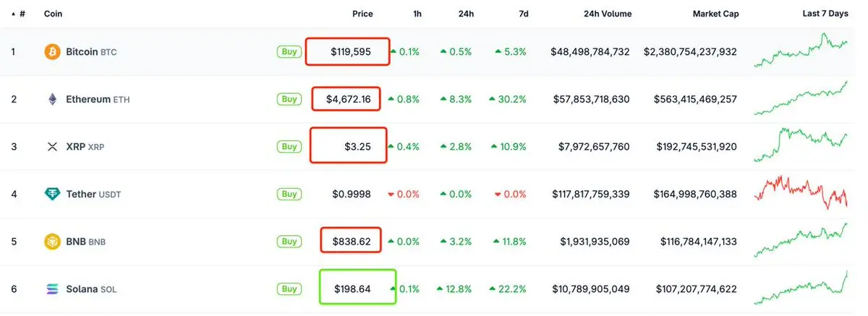This screenshot has width=868, height=316.
Task: Sort by 7d change column header
Action: tap(522, 14)
